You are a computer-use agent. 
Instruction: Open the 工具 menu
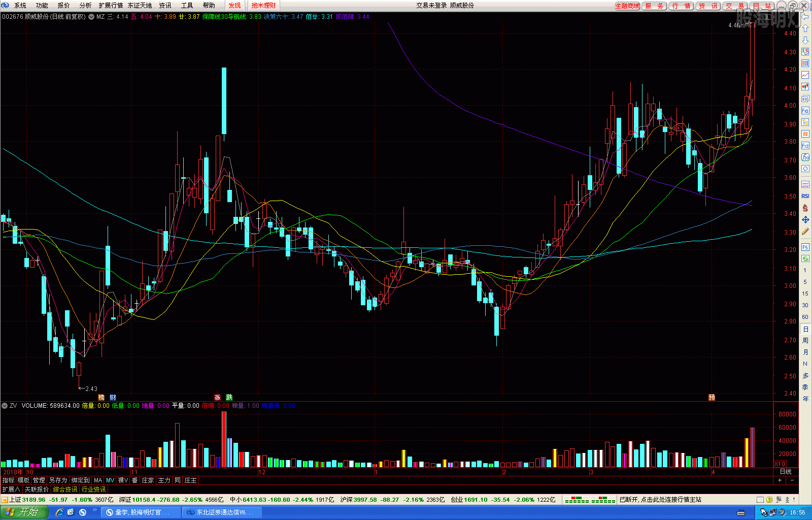tap(187, 5)
